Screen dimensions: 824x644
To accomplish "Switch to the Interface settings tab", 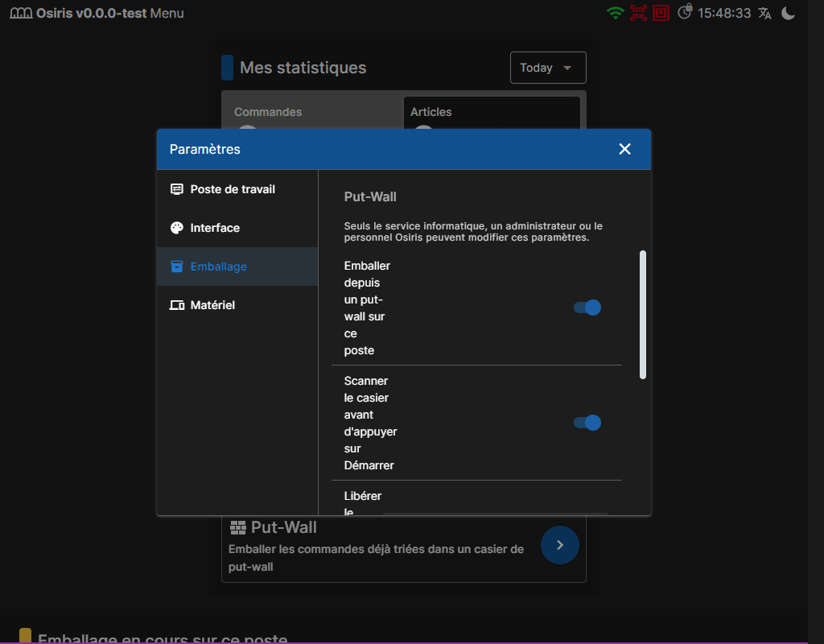I will [237, 228].
